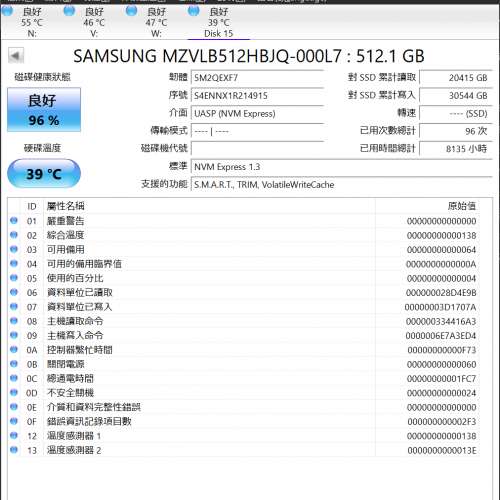Click the 原始值 column header

click(462, 206)
